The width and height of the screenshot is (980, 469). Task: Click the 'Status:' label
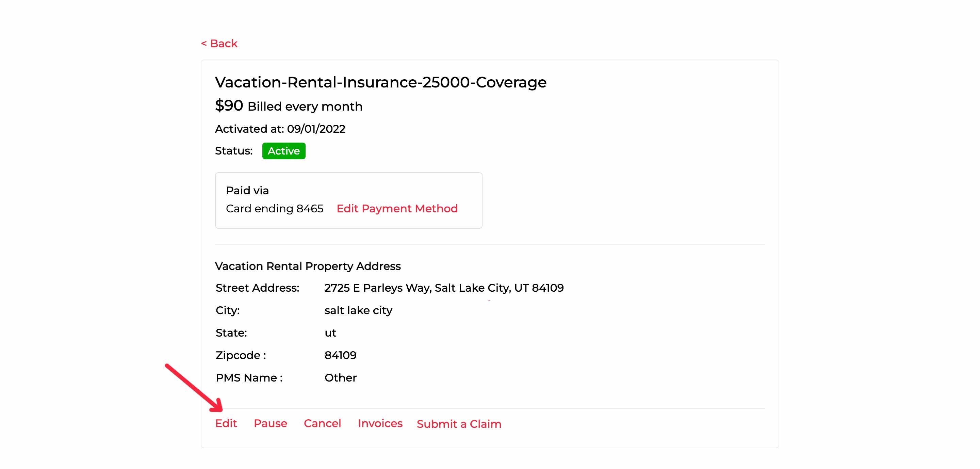pyautogui.click(x=233, y=151)
